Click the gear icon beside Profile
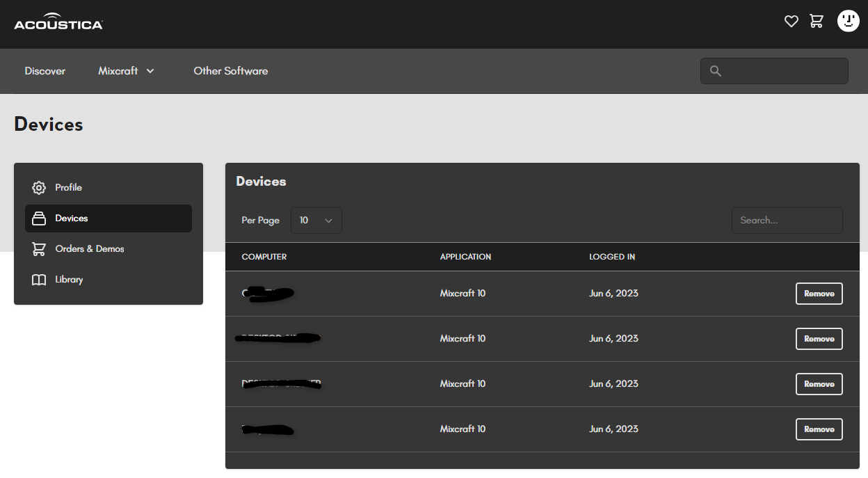 [39, 188]
